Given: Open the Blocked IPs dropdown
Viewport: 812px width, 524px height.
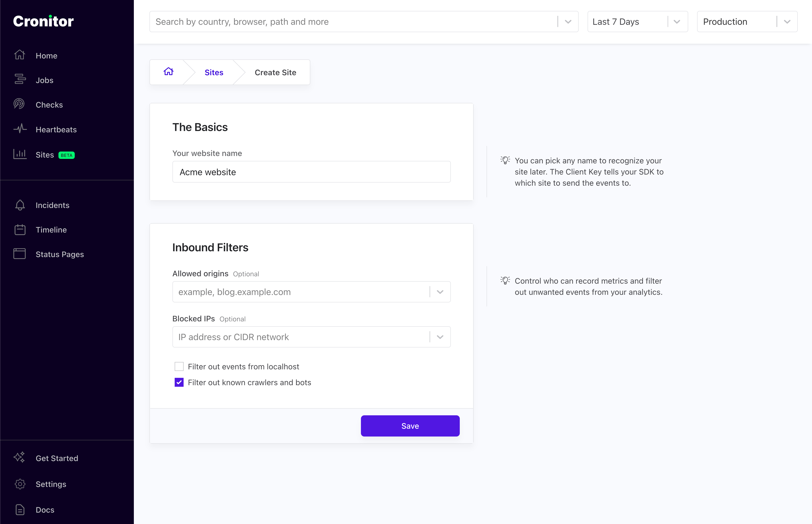Looking at the screenshot, I should point(440,337).
